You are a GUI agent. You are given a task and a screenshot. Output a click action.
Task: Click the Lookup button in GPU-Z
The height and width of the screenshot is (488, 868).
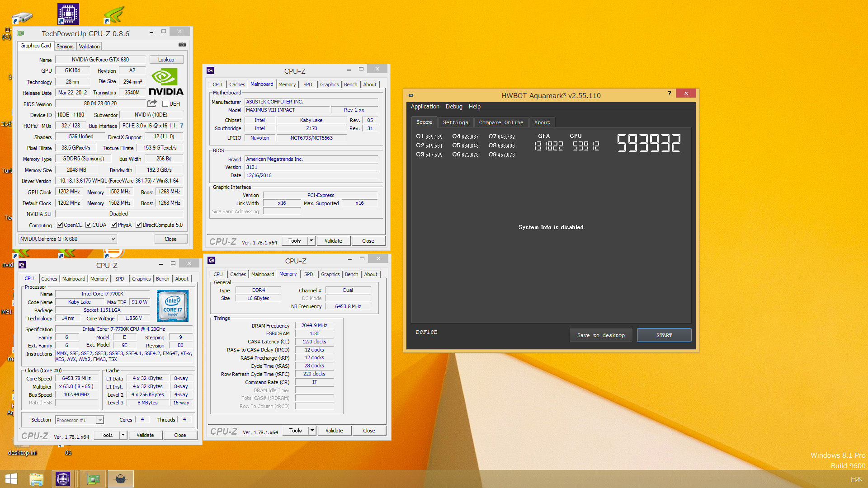tap(166, 60)
